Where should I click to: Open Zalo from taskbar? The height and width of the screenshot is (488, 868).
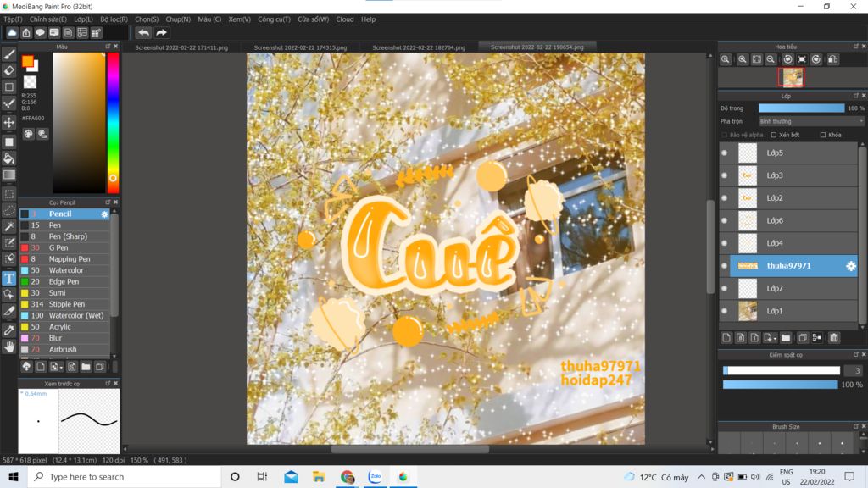pos(376,477)
